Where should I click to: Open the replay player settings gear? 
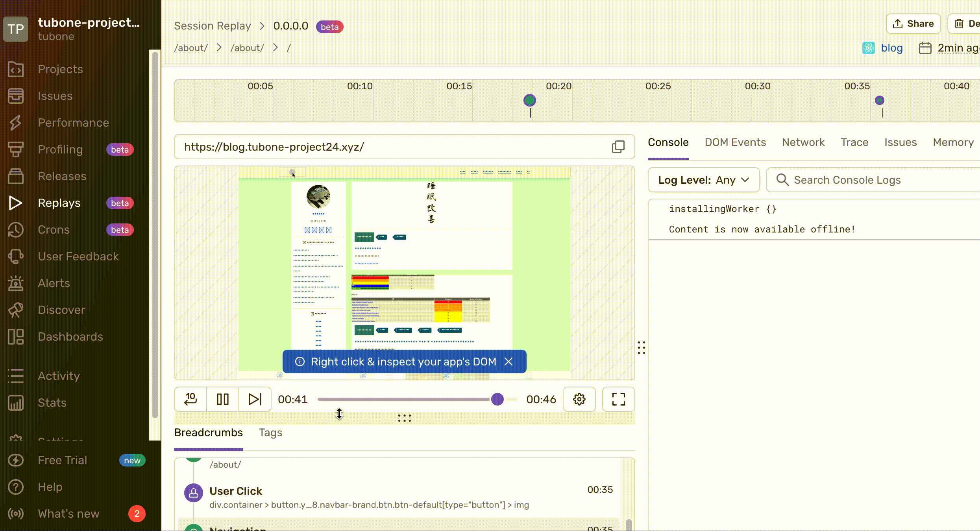(579, 399)
